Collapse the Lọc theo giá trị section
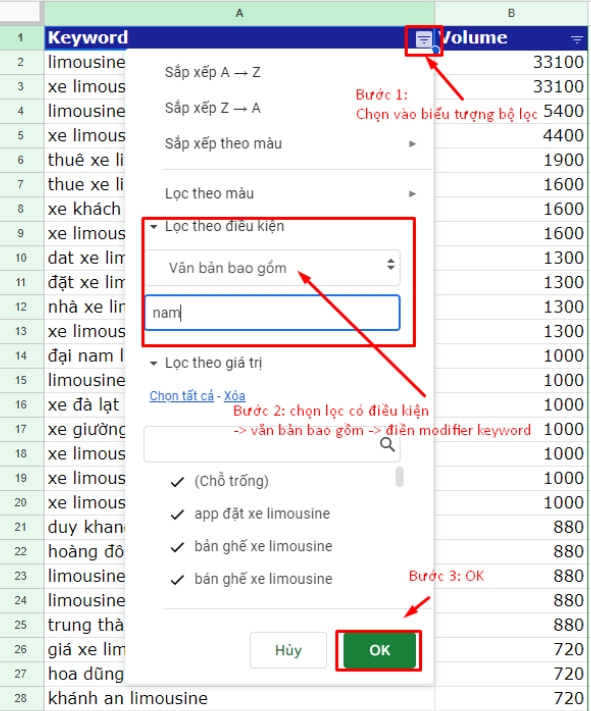591x711 pixels. click(x=154, y=363)
